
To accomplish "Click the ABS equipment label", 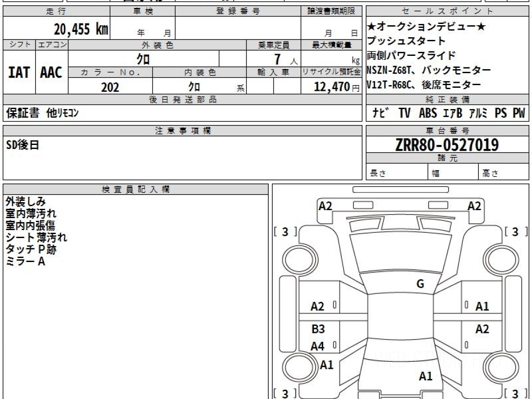I will (428, 113).
